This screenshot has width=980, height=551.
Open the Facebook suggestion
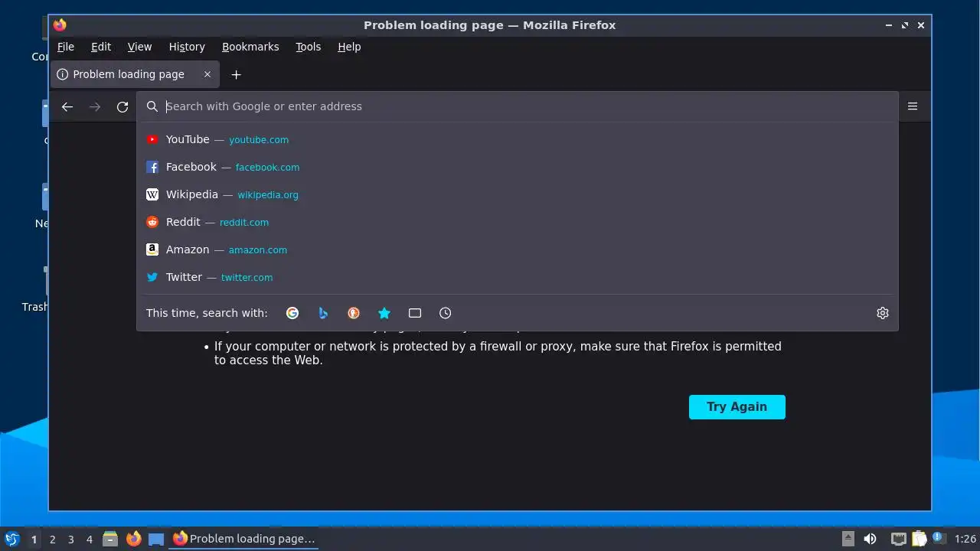point(517,167)
